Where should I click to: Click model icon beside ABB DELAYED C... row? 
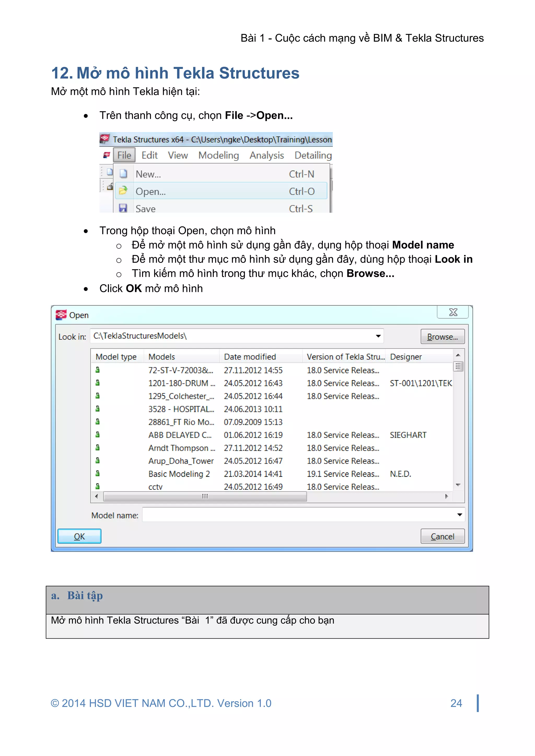point(97,435)
